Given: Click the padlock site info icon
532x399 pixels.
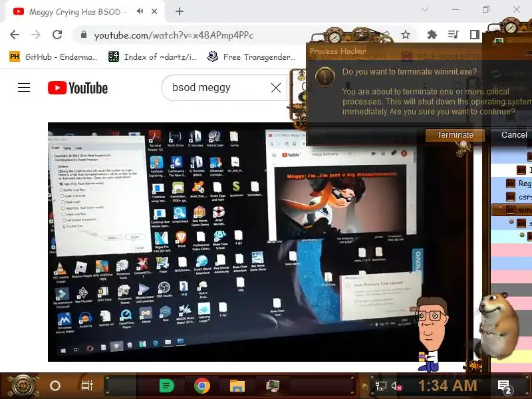Looking at the screenshot, I should [84, 35].
